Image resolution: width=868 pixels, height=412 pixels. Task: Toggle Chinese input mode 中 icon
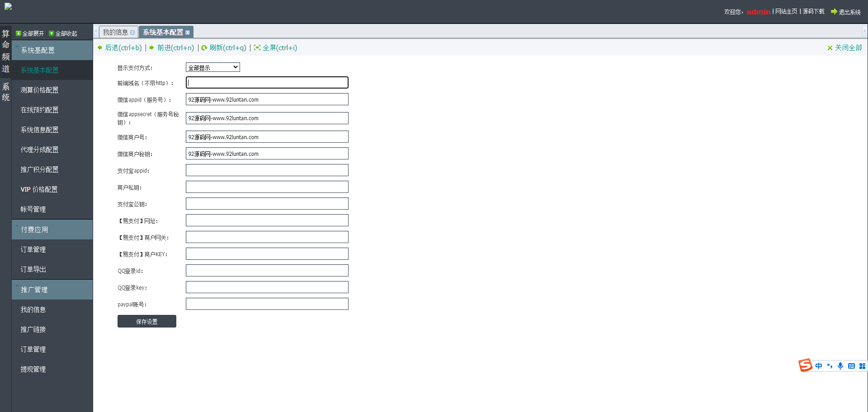pos(819,366)
